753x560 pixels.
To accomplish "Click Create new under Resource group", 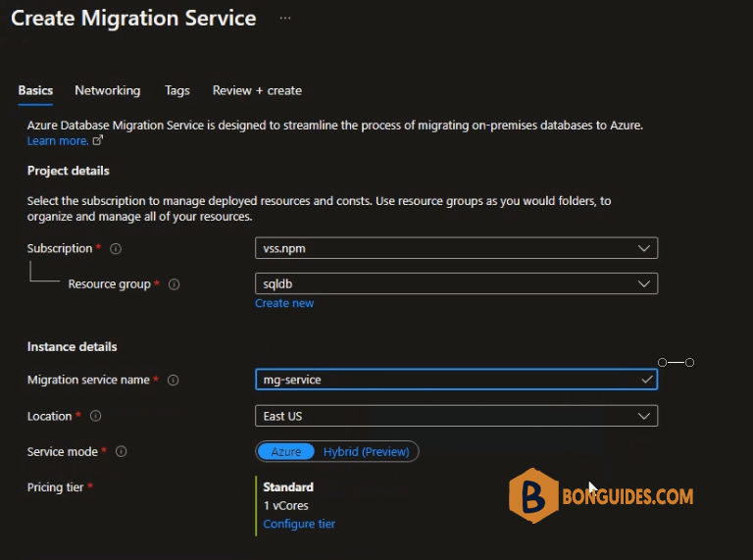I will point(284,303).
